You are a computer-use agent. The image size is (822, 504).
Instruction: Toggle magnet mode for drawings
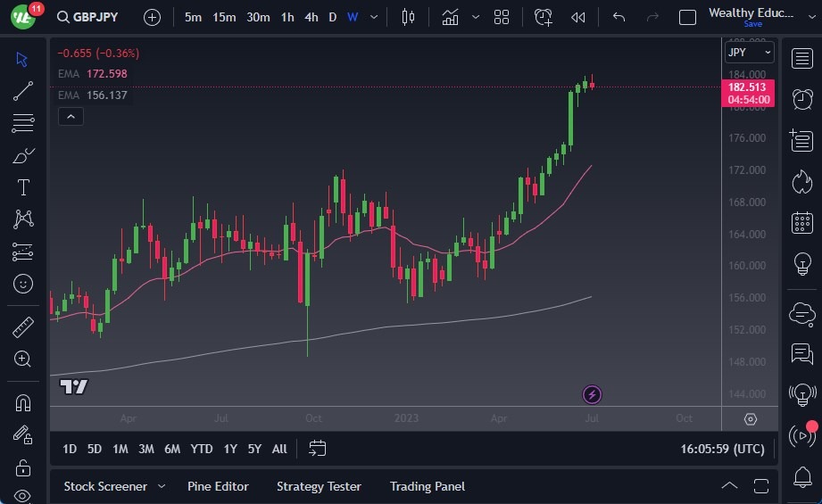(23, 403)
